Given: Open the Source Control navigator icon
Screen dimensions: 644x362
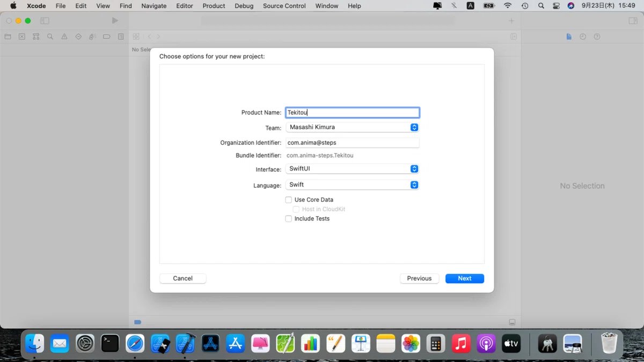Looking at the screenshot, I should point(22,36).
